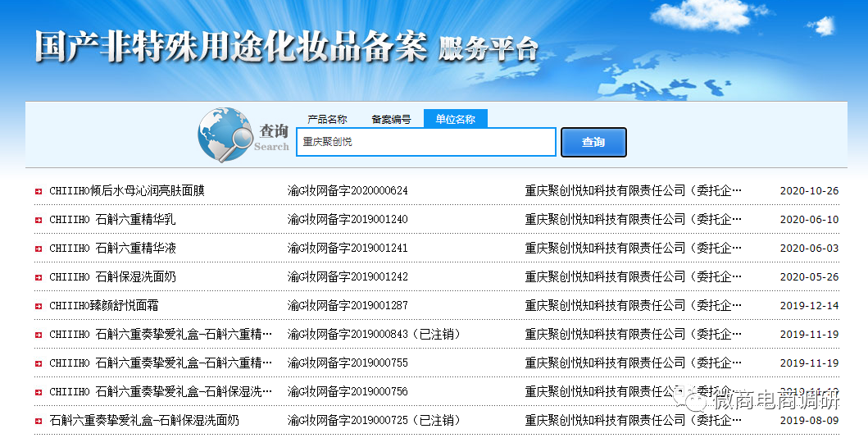Viewport: 868px width, 438px height.
Task: Click company name in the 2020-06-10 row
Action: tap(633, 219)
